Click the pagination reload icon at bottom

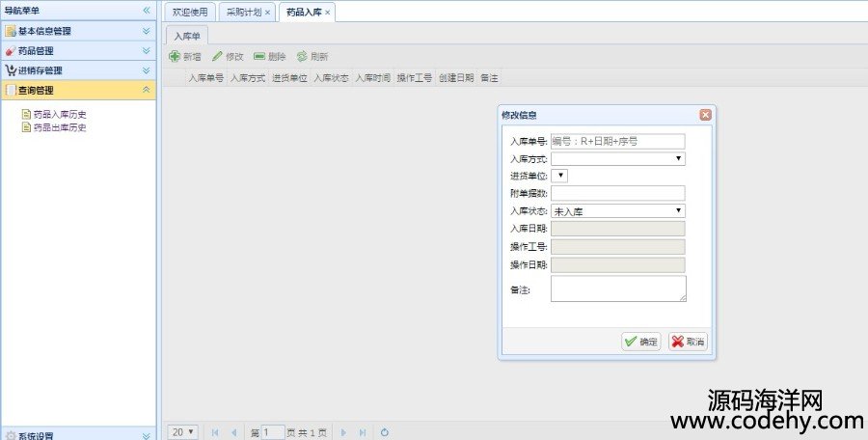tap(384, 432)
